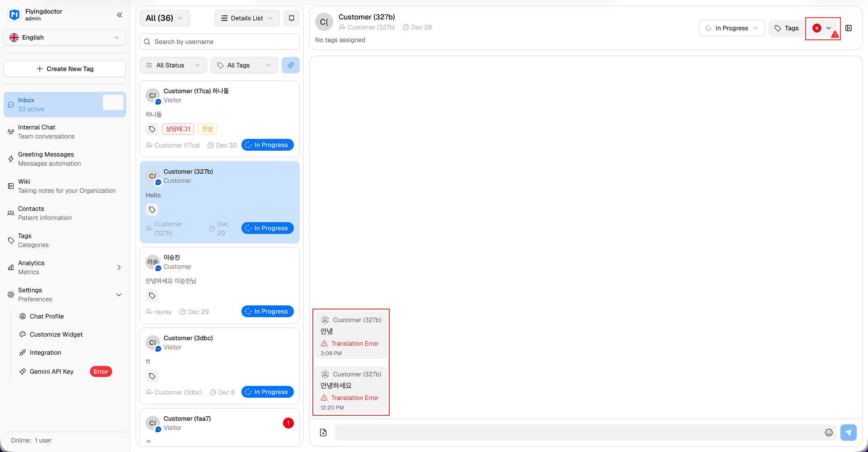Click the blue send message paper-plane icon
The height and width of the screenshot is (452, 868).
pyautogui.click(x=849, y=432)
